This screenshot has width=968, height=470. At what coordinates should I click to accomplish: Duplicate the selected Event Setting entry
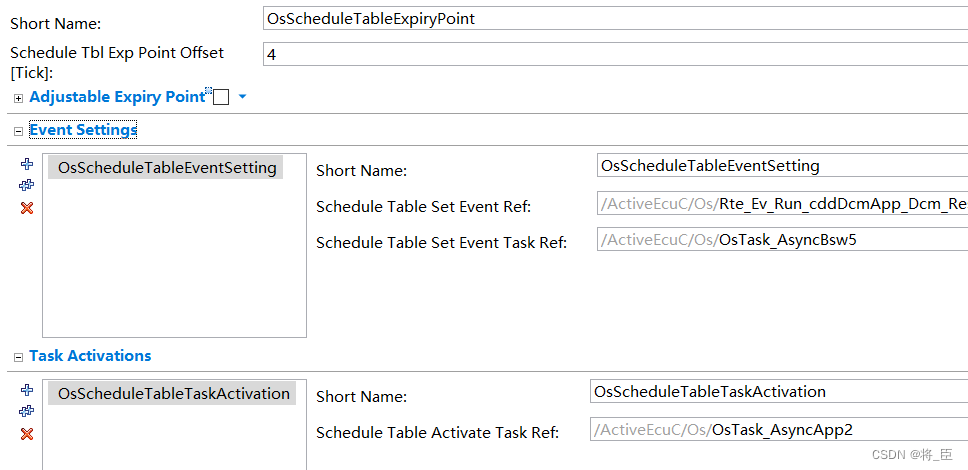coord(27,185)
